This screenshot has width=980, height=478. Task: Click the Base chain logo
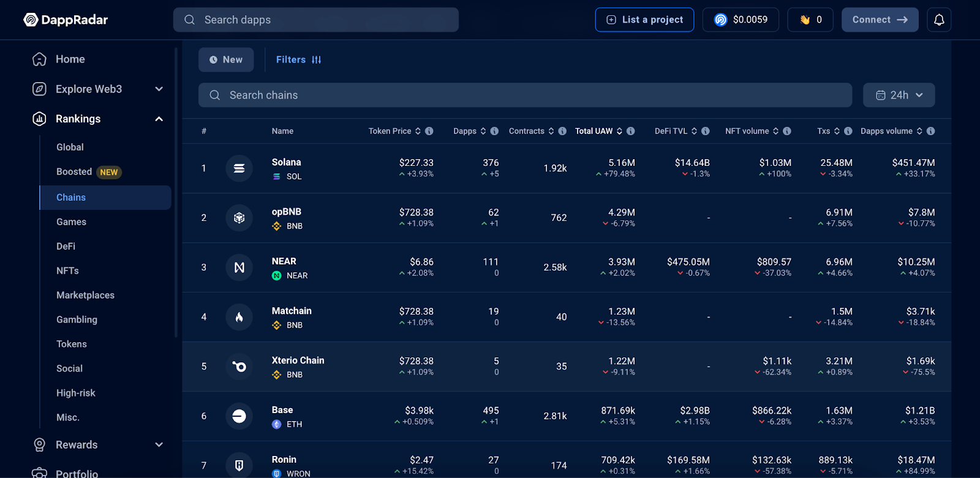pos(239,416)
